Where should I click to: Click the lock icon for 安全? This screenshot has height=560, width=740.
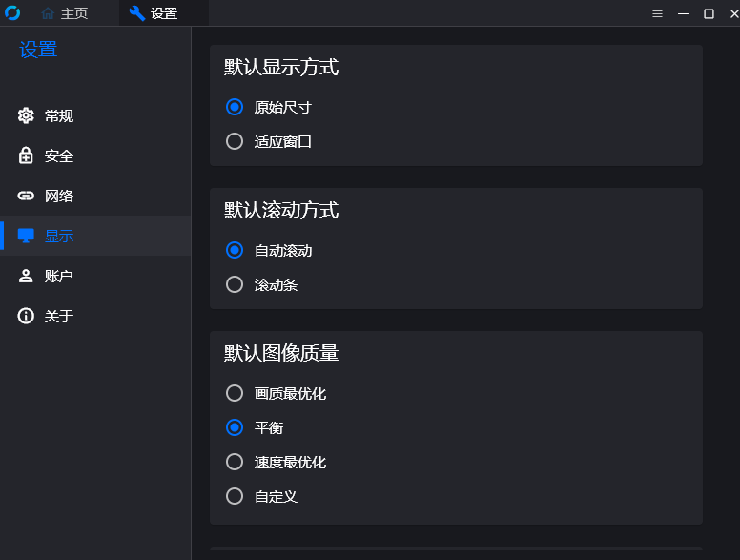pos(26,156)
